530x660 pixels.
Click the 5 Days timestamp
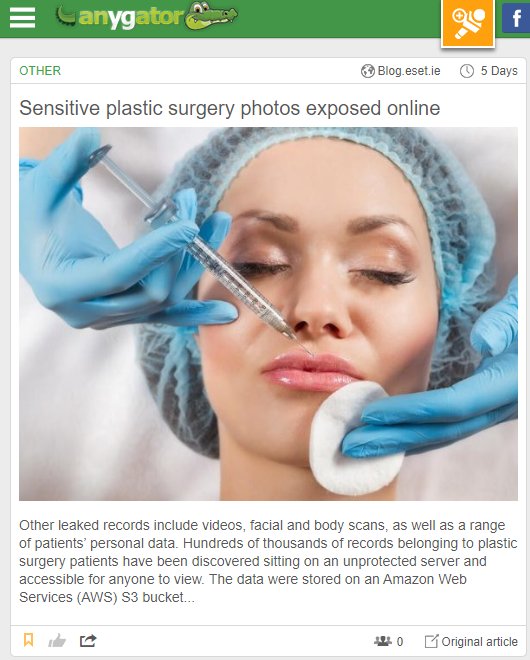(x=499, y=71)
